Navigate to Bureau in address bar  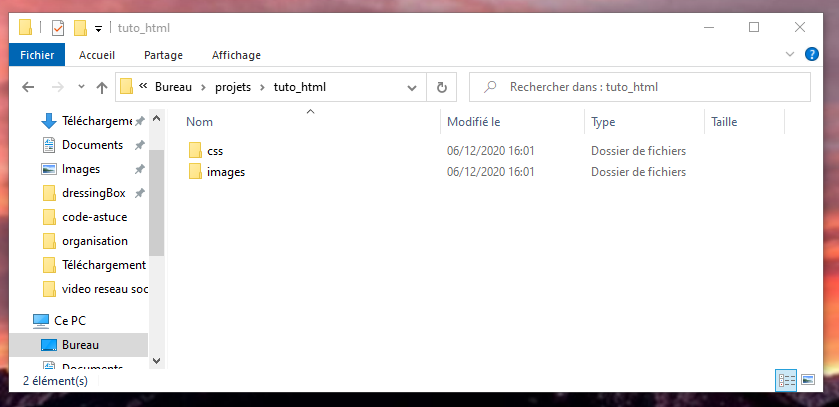(x=173, y=87)
